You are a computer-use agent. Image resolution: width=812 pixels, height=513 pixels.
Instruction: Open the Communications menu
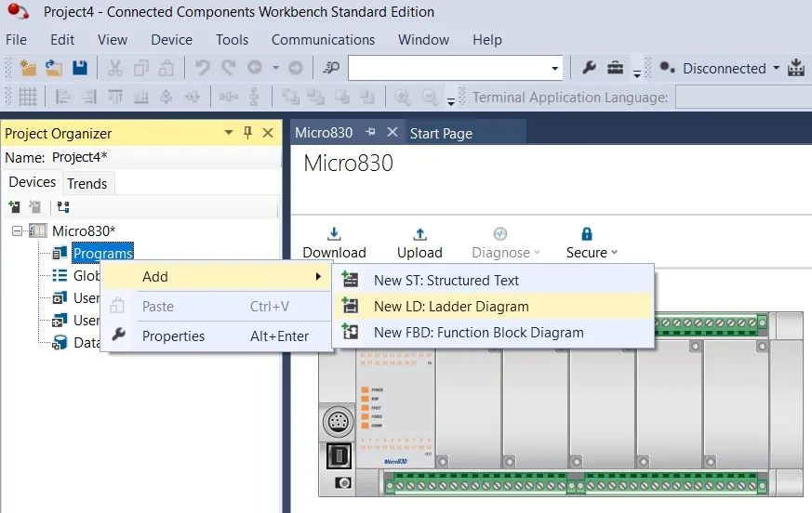[323, 40]
